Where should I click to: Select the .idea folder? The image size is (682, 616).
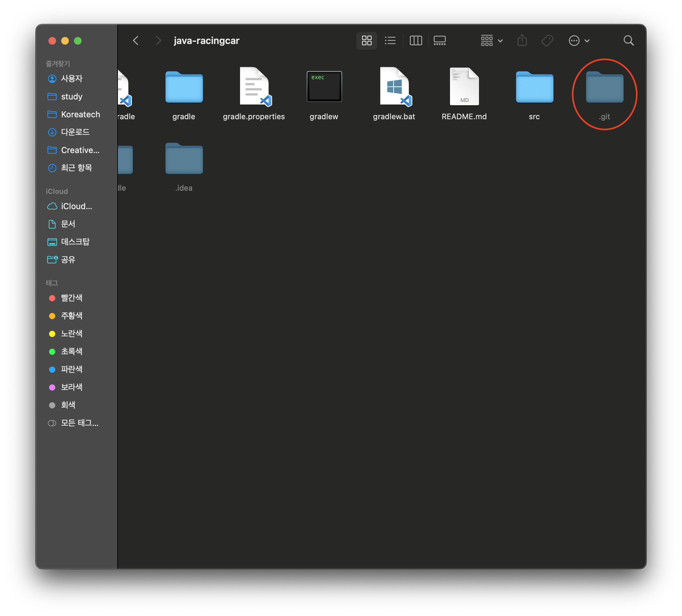click(184, 159)
